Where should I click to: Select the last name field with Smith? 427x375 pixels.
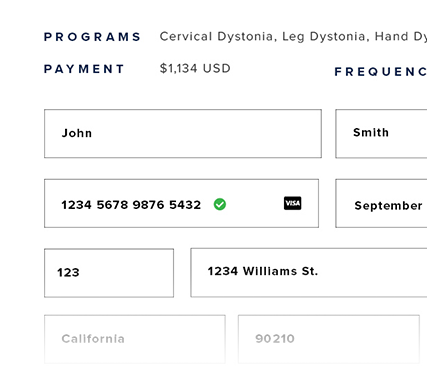381,133
